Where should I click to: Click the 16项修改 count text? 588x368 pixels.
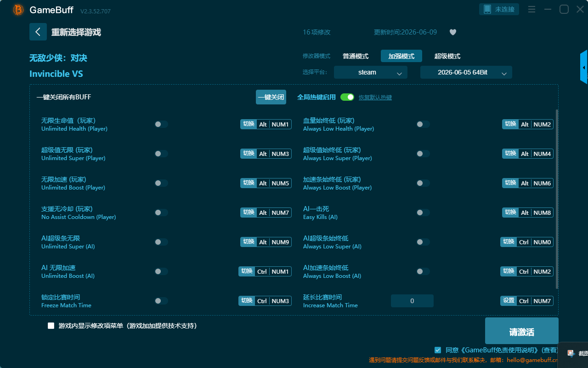click(317, 32)
